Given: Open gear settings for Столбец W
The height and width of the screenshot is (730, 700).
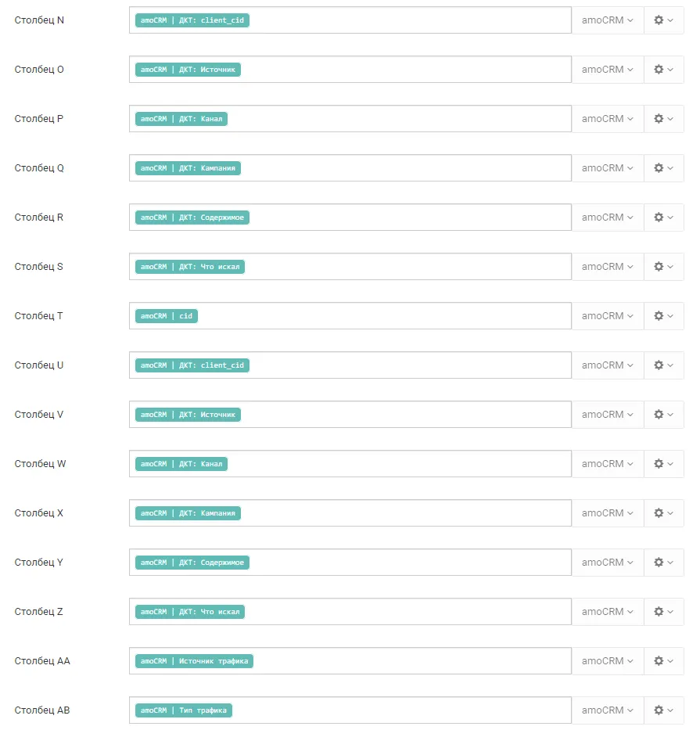Looking at the screenshot, I should [x=663, y=464].
